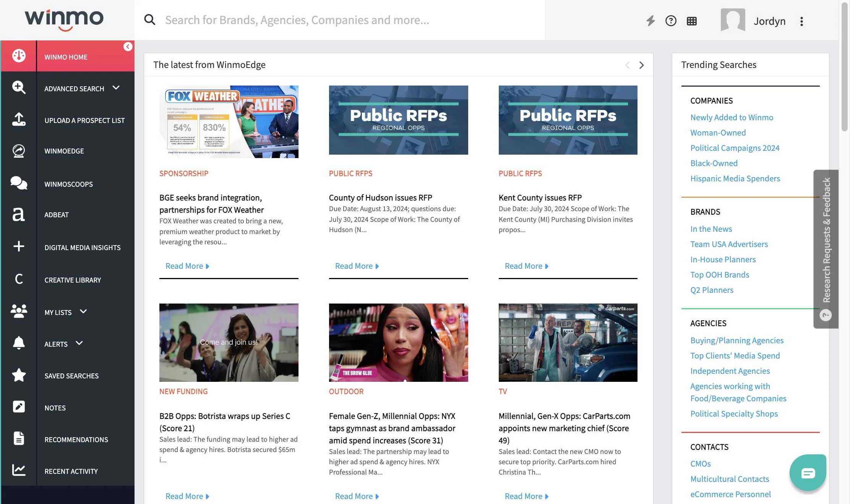Read More on County of Hudson RFP
850x504 pixels.
tap(357, 266)
